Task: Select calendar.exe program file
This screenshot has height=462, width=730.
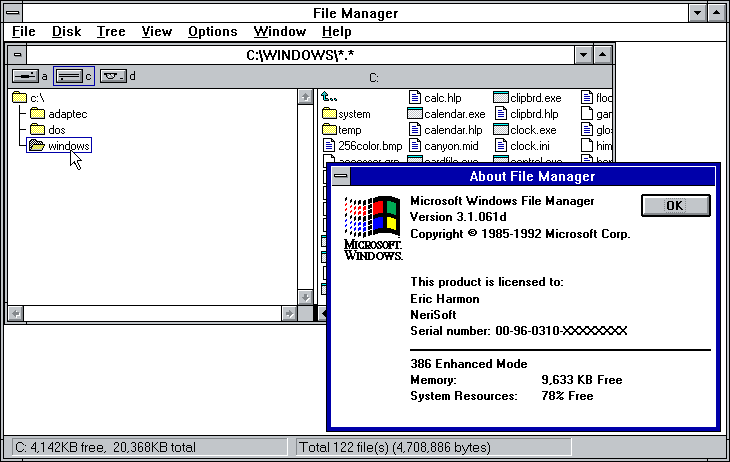Action: pos(446,114)
